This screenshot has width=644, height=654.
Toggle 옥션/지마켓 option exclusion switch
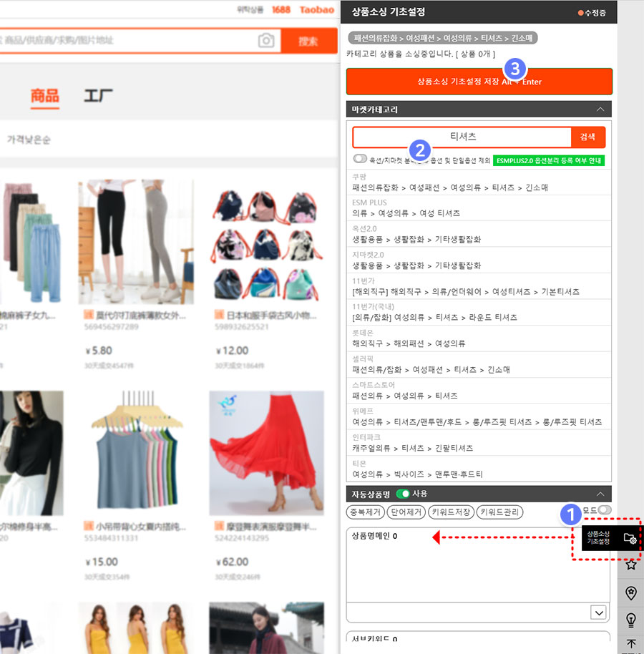click(360, 159)
